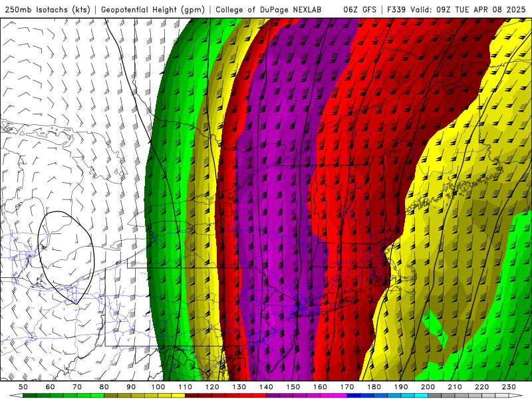Click the darkest blue swatch starting at 170
532x399 pixels.
pos(354,396)
